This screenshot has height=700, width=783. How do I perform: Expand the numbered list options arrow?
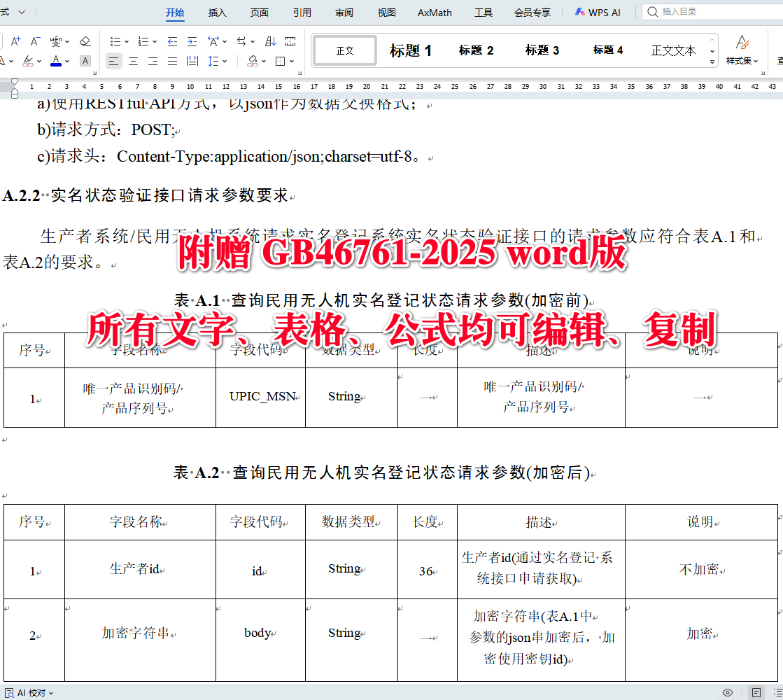tap(155, 41)
